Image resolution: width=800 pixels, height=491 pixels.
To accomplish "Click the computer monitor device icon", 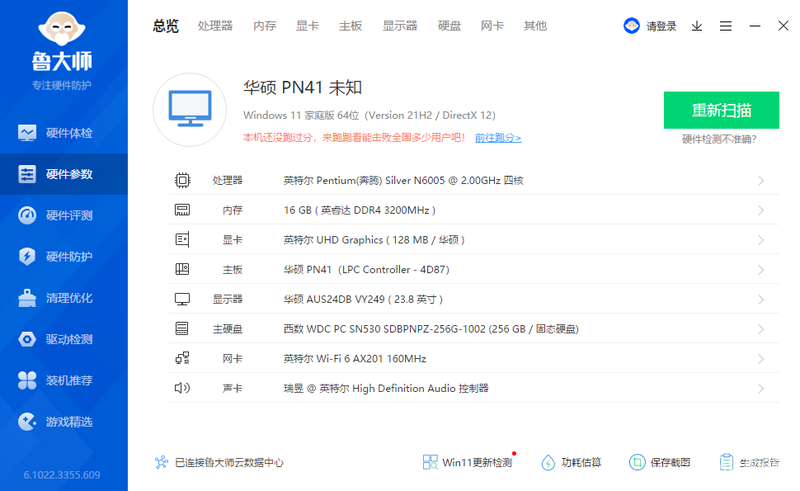I will click(x=190, y=110).
